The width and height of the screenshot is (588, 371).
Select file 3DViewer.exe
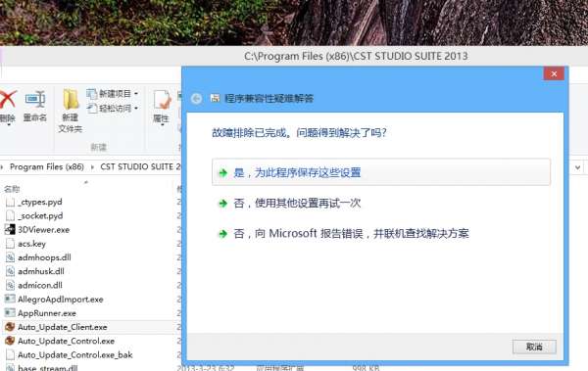43,230
